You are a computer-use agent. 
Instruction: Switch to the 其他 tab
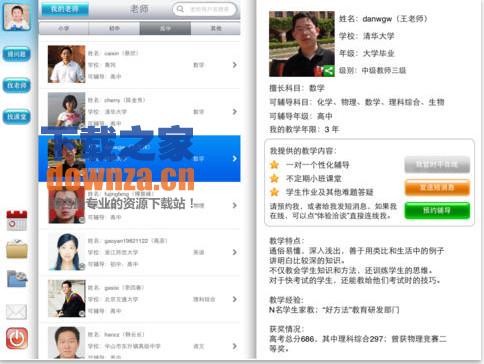pyautogui.click(x=216, y=29)
